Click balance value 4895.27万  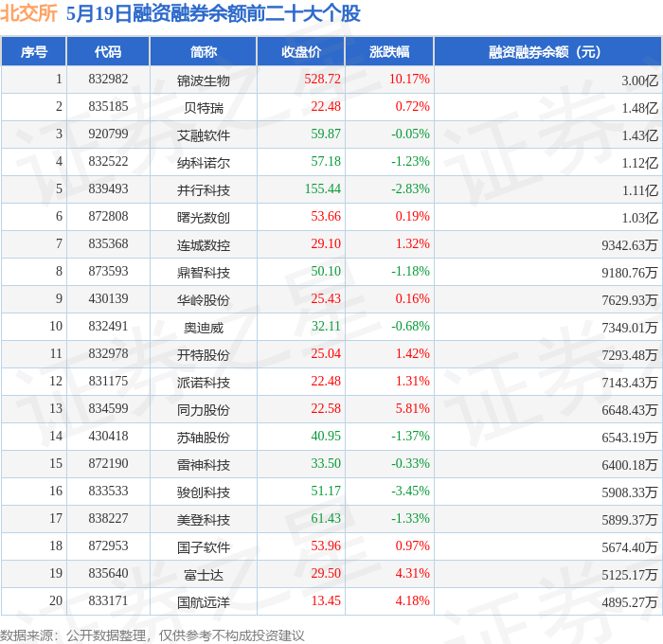pos(630,602)
